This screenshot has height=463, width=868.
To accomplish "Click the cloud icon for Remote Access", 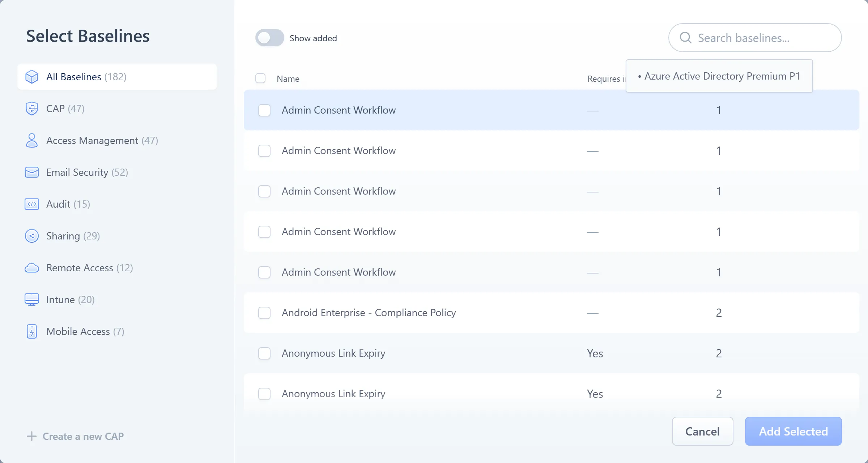I will [x=32, y=268].
